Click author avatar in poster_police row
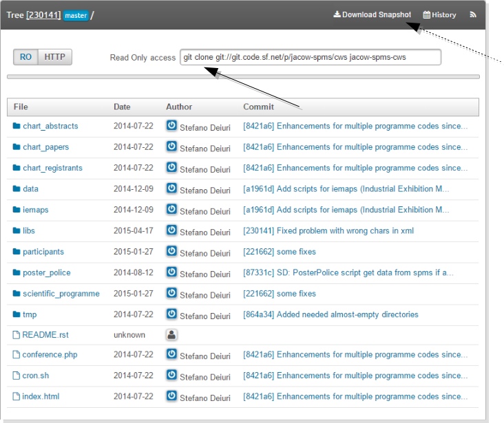The image size is (504, 423). tap(171, 272)
